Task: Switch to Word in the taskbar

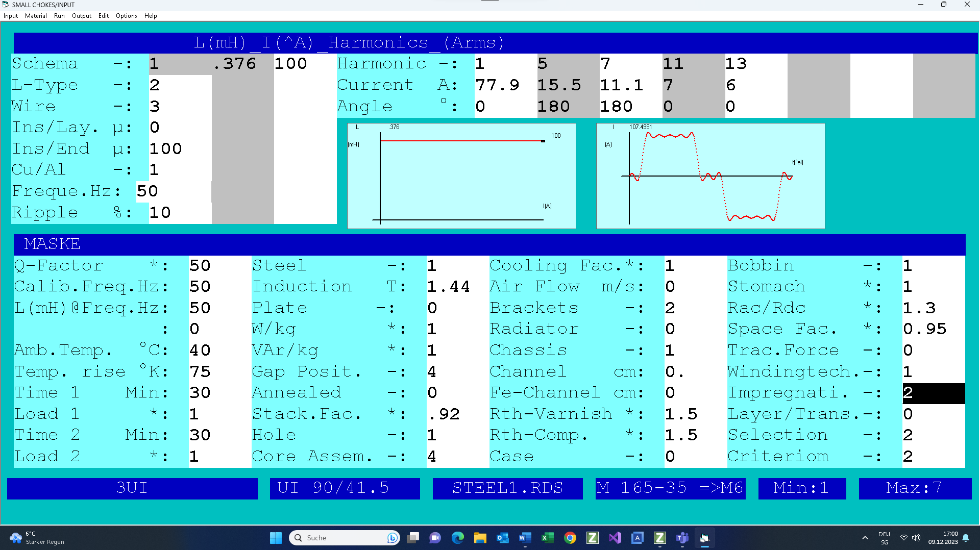Action: [525, 538]
